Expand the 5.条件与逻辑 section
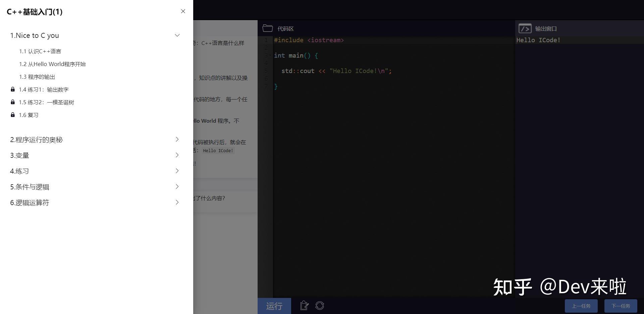This screenshot has height=314, width=644. click(x=177, y=187)
